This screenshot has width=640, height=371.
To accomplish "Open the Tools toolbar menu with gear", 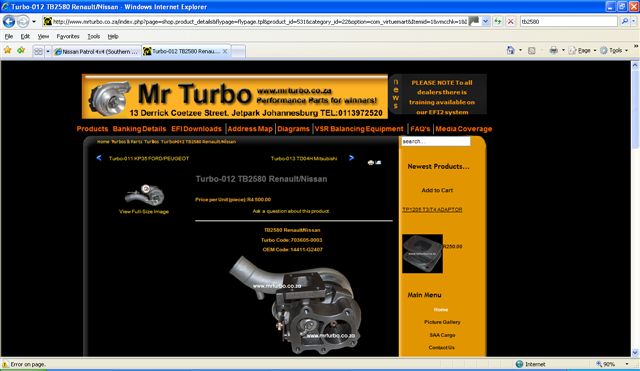I will tap(613, 50).
